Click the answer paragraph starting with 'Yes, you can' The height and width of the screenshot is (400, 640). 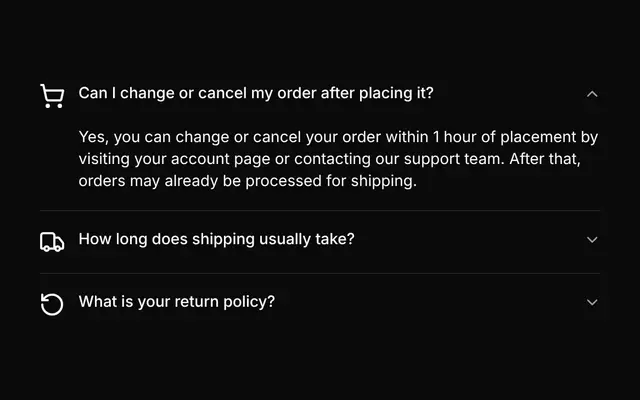point(338,159)
